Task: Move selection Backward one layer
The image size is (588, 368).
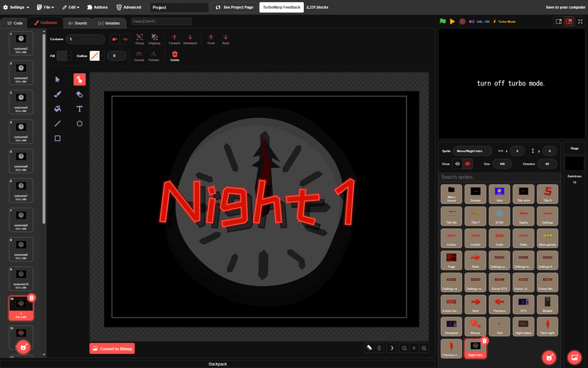Action: [x=190, y=39]
